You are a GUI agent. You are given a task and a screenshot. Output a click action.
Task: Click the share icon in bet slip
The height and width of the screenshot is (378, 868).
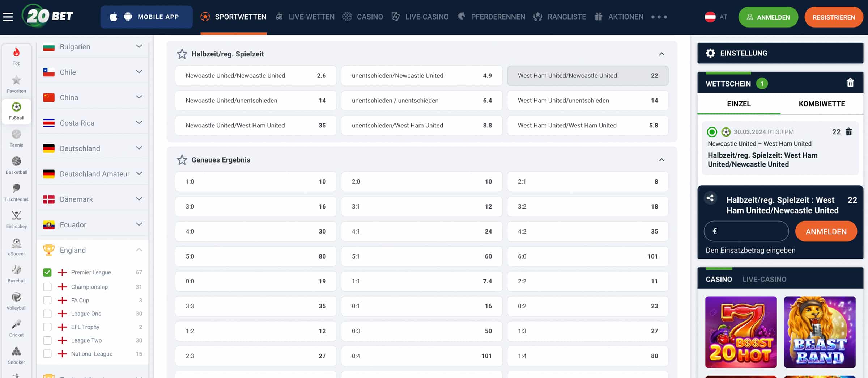point(710,198)
